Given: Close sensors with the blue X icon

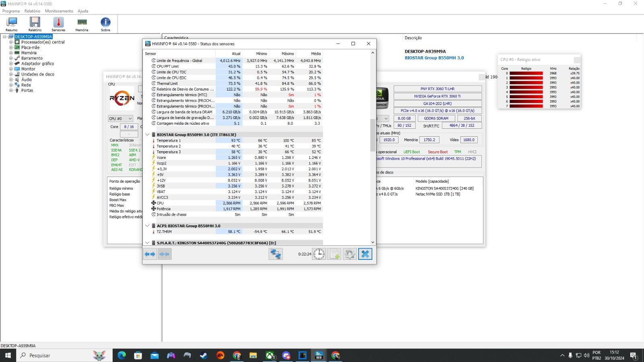Looking at the screenshot, I should click(x=365, y=254).
